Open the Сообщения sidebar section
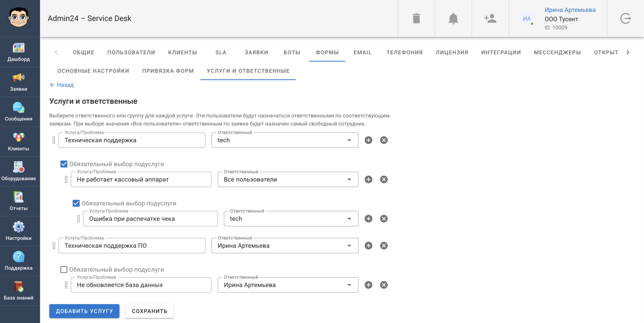Screen dimensions: 644x323 [18, 112]
